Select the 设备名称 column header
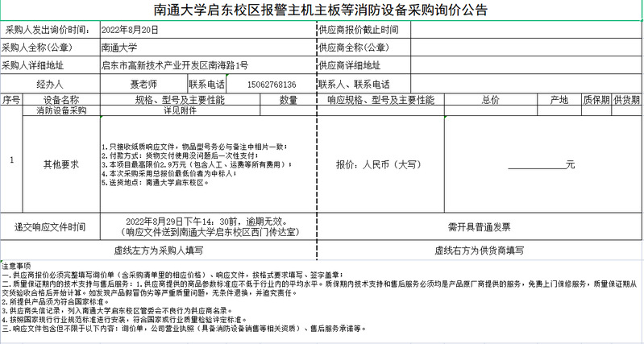The width and height of the screenshot is (644, 344). pyautogui.click(x=61, y=99)
